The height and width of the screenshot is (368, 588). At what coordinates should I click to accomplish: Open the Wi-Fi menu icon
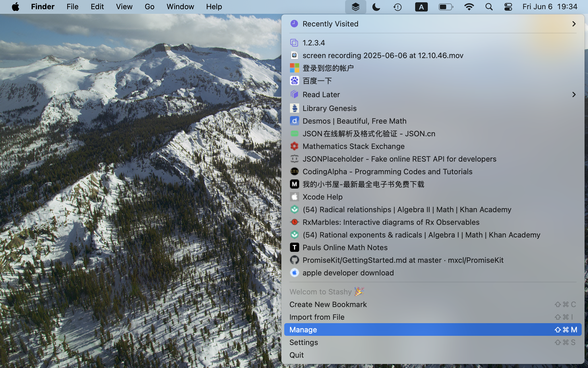[469, 7]
